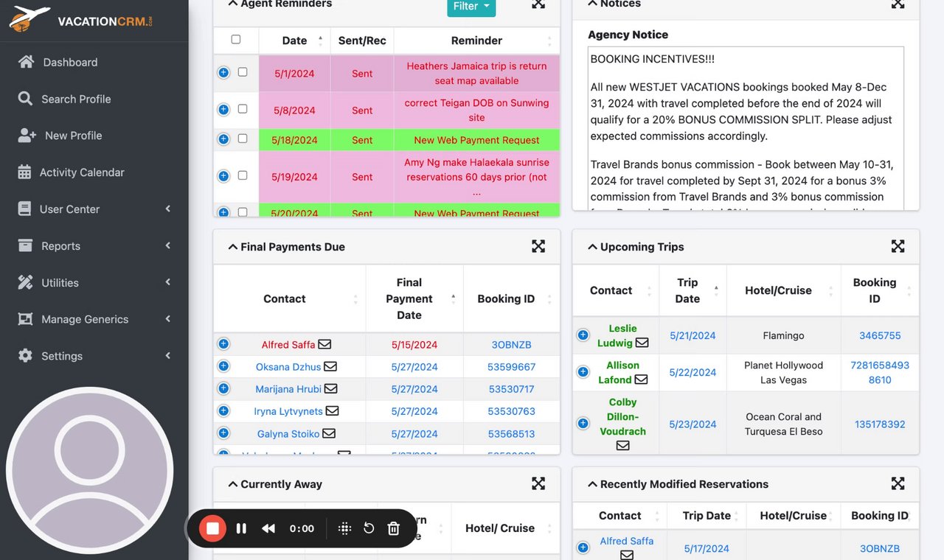Click the email icon for Allison Lafond

pos(641,379)
